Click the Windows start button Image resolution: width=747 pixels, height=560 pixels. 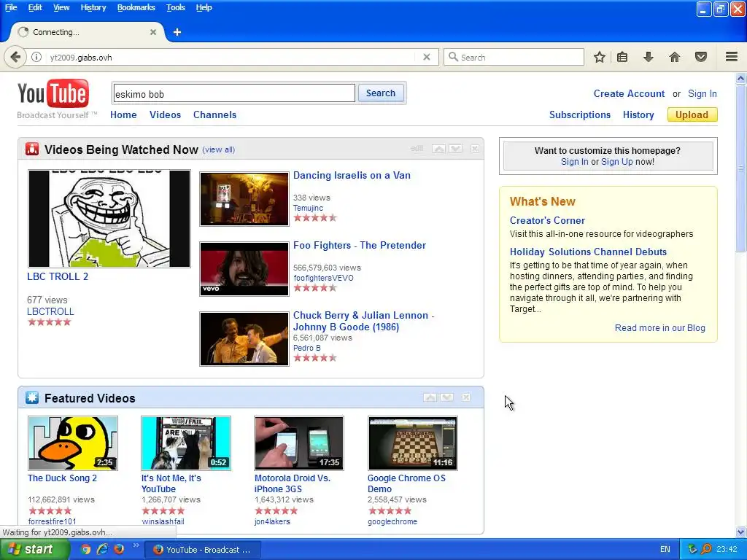coord(34,550)
